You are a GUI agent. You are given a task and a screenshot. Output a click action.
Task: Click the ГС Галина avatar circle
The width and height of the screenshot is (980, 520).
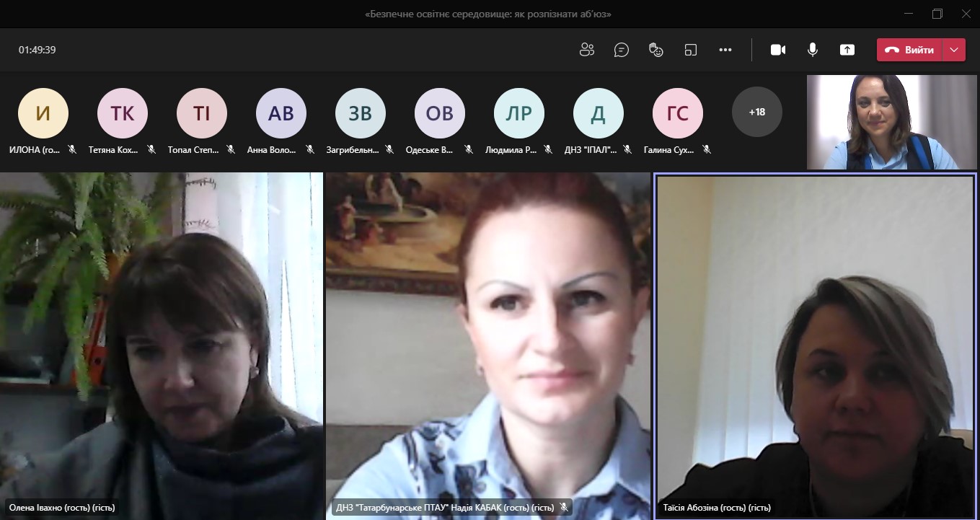coord(677,113)
